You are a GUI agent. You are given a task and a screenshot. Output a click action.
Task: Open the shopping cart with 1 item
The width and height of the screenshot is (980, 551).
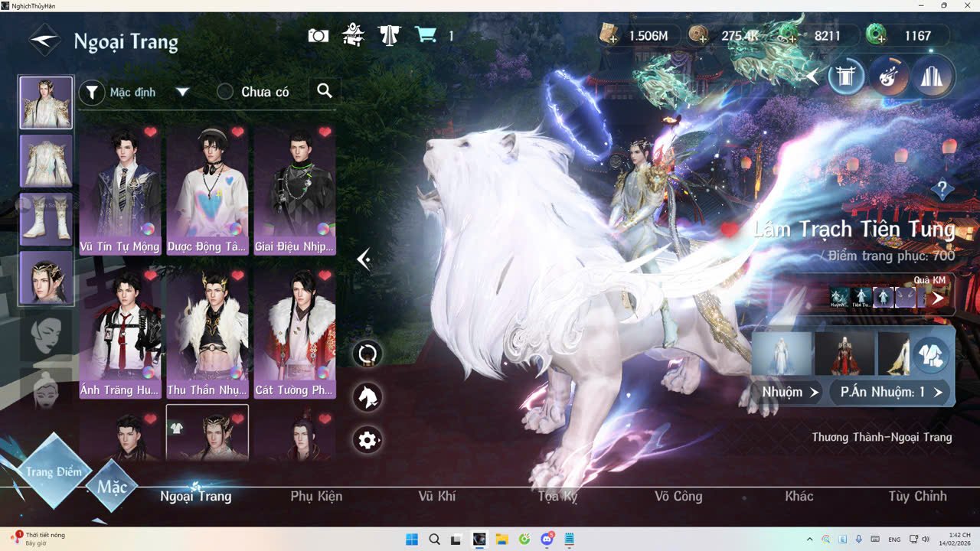426,34
